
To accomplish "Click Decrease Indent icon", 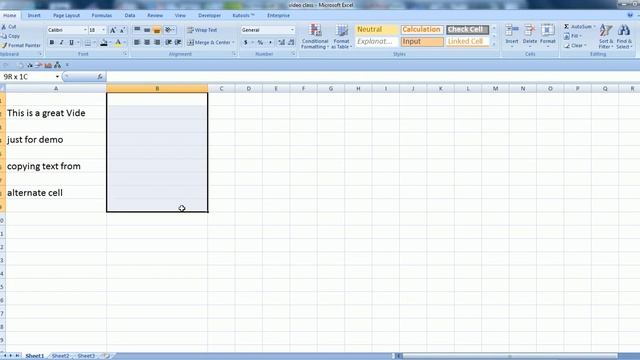I will pyautogui.click(x=169, y=42).
